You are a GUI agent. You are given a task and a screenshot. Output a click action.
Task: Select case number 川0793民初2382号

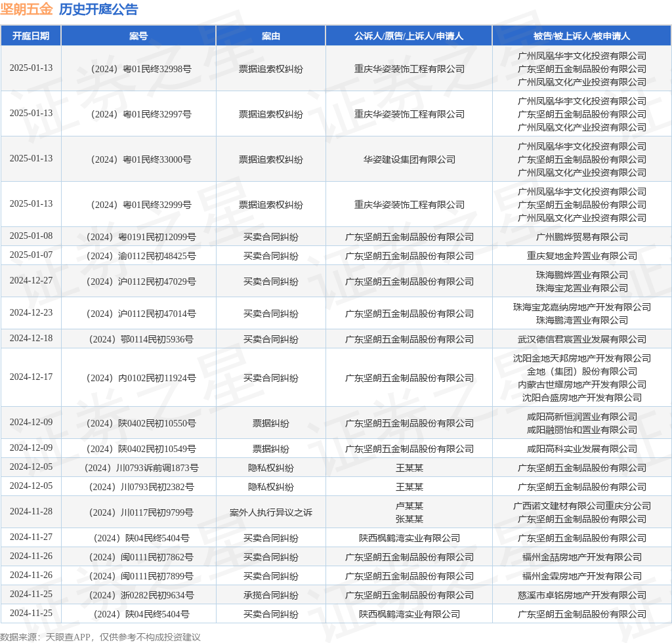(x=141, y=487)
